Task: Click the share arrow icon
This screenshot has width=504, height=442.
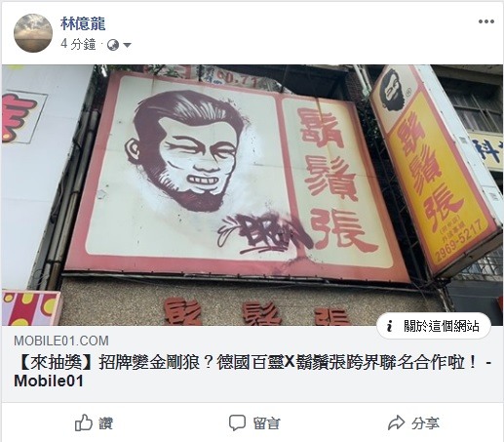Action: (397, 422)
